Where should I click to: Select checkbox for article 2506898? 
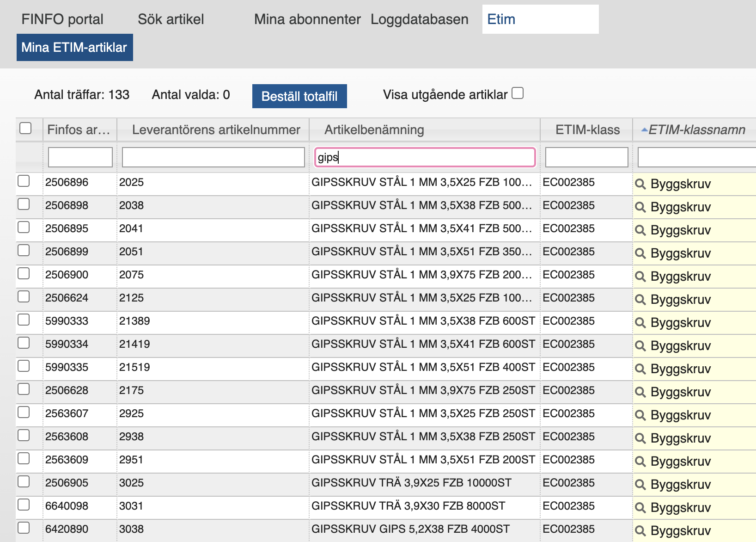click(24, 204)
